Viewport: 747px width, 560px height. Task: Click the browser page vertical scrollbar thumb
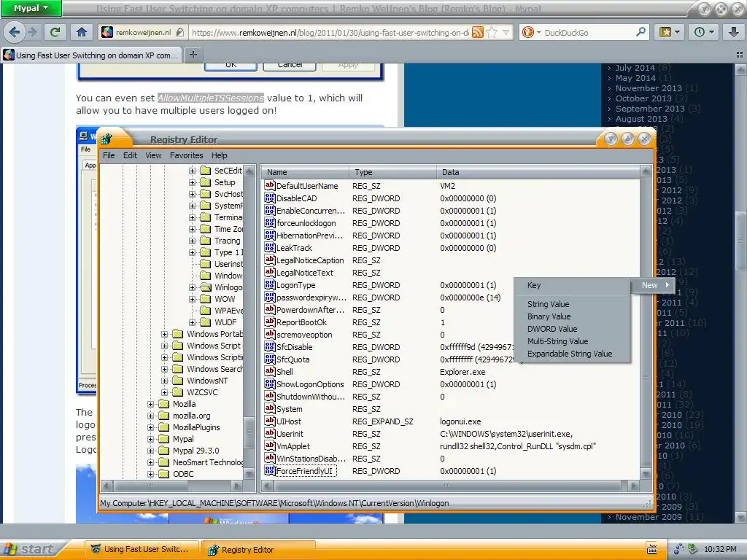(x=740, y=241)
